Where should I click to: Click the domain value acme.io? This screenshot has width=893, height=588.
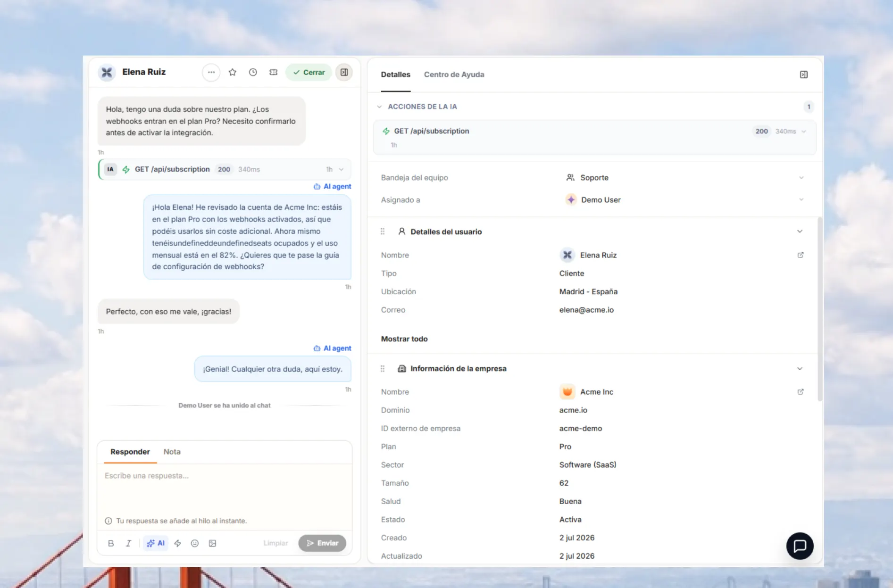573,410
